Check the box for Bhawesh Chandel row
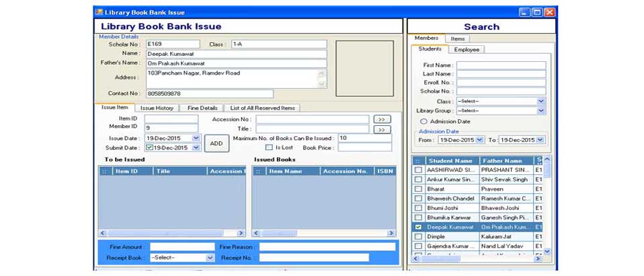The image size is (644, 276). point(417,199)
